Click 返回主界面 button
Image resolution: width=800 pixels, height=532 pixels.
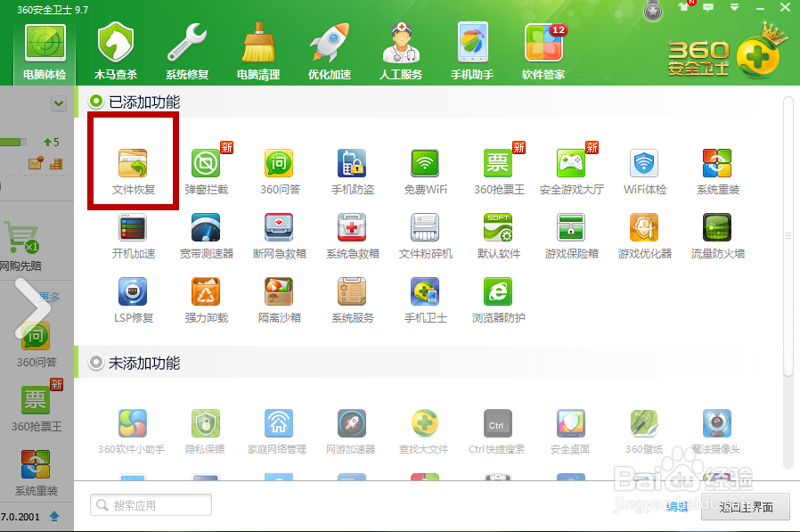coord(746,507)
